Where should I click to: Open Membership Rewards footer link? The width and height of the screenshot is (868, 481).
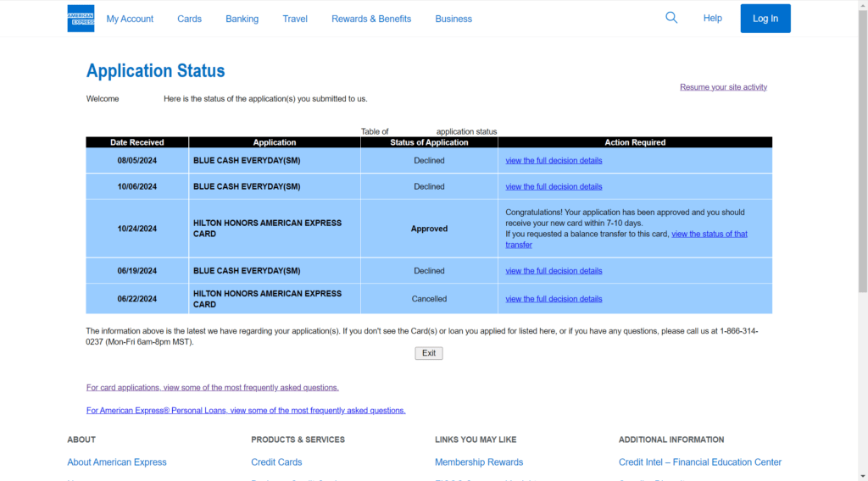click(x=479, y=462)
